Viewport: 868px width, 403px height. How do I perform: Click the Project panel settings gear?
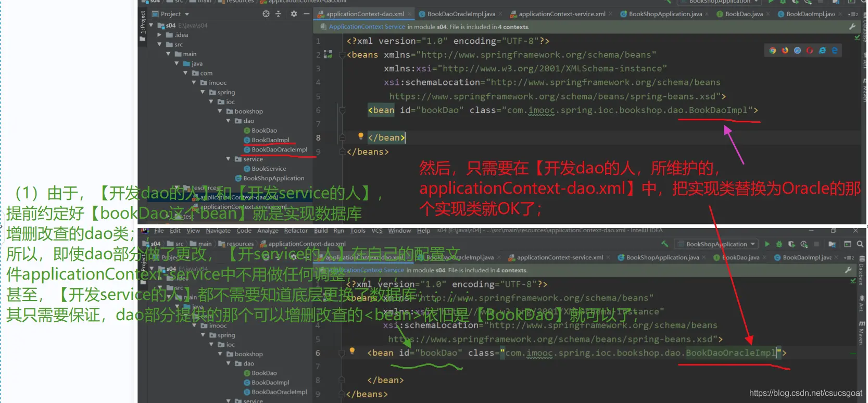click(x=294, y=14)
